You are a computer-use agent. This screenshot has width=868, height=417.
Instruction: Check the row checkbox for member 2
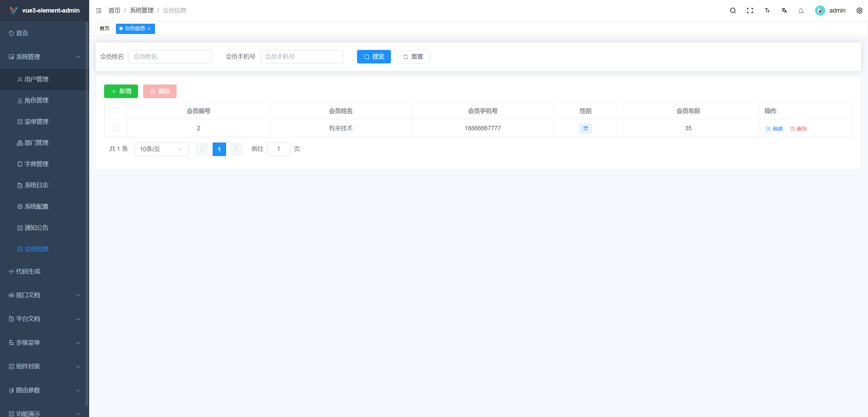(116, 128)
